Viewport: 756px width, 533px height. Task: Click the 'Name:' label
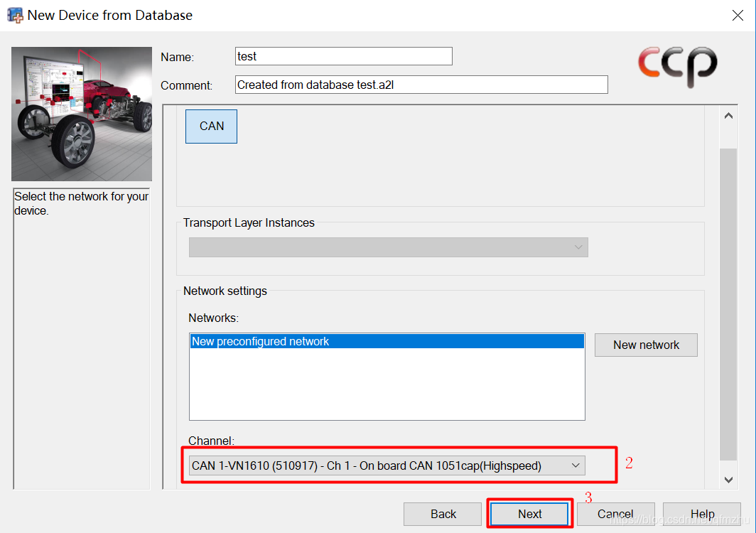click(x=178, y=57)
